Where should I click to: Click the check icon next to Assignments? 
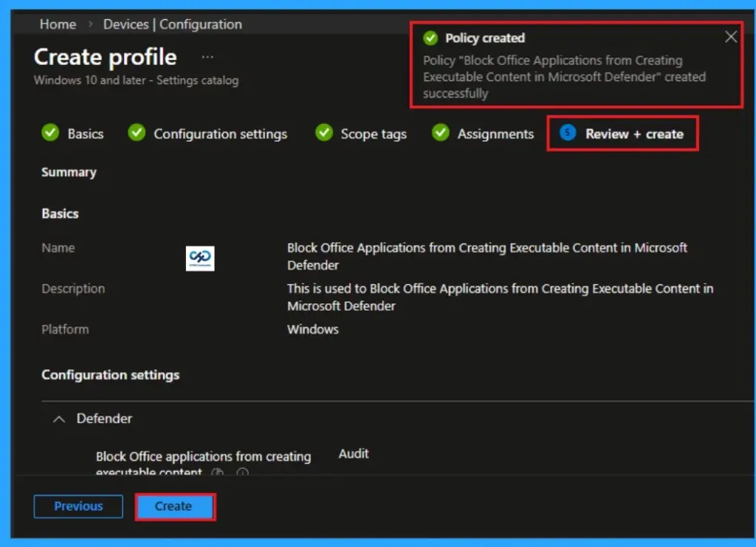(440, 133)
